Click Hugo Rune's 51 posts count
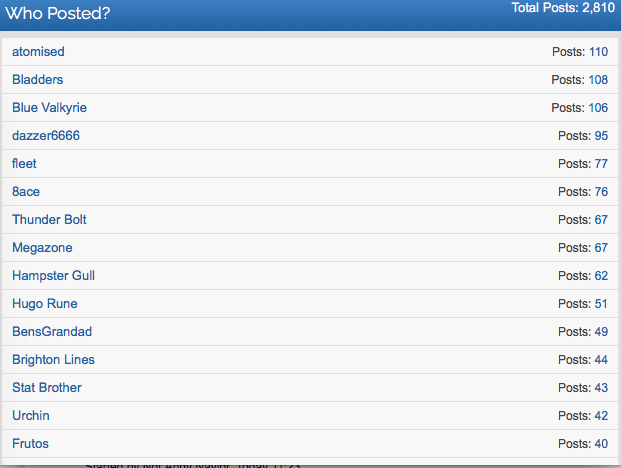Image resolution: width=621 pixels, height=468 pixels. click(x=601, y=304)
